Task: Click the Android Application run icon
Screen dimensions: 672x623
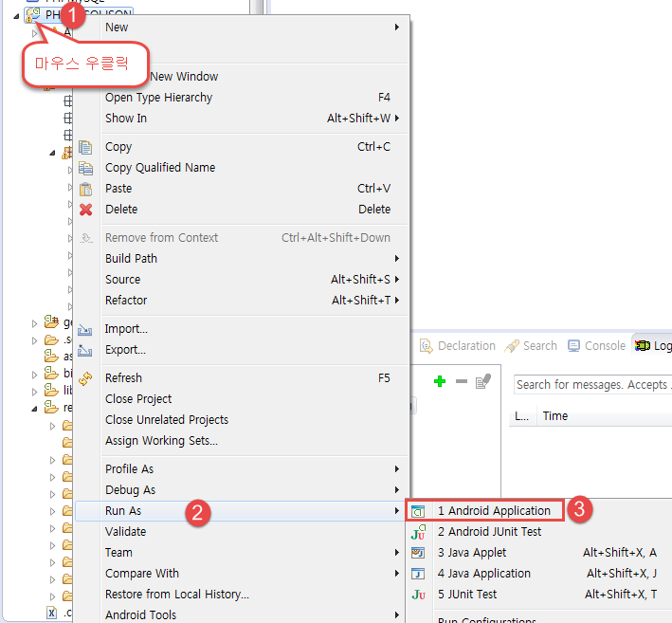Action: click(x=418, y=511)
